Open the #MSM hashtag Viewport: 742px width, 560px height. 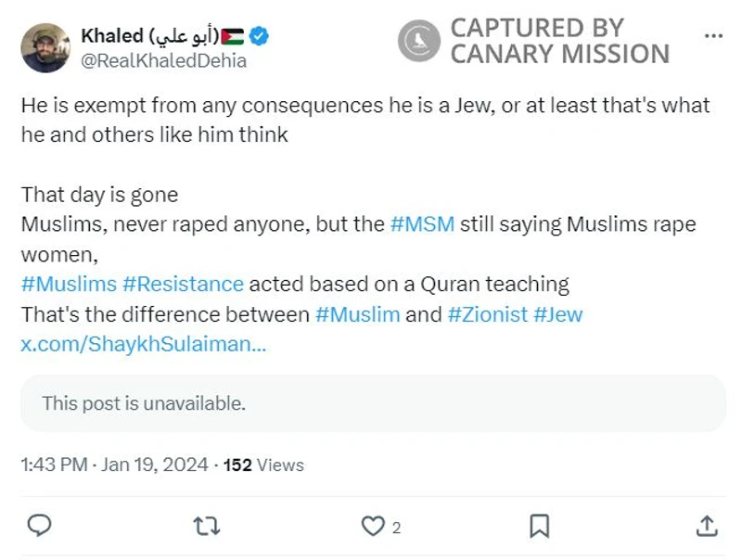422,224
